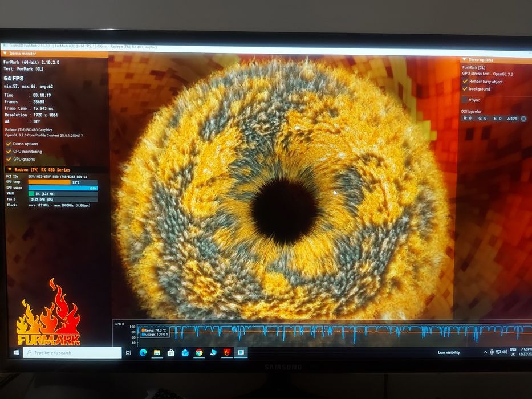
Task: Collapse the Demo options panel on the right
Action: (465, 59)
